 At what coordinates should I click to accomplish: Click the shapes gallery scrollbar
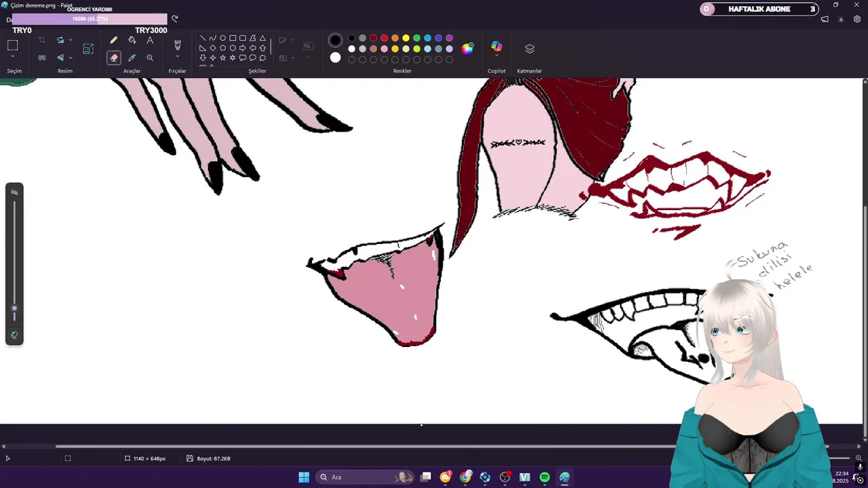pos(271,46)
